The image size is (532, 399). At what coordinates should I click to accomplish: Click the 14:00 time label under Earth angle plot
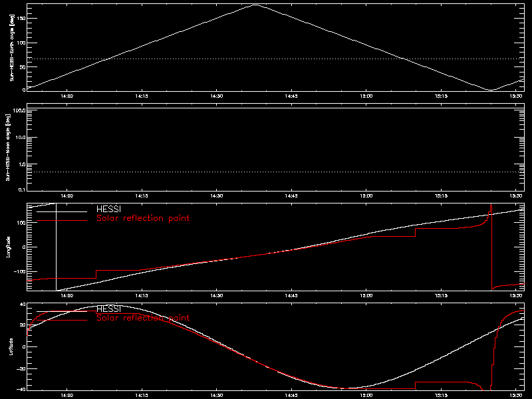coord(67,96)
